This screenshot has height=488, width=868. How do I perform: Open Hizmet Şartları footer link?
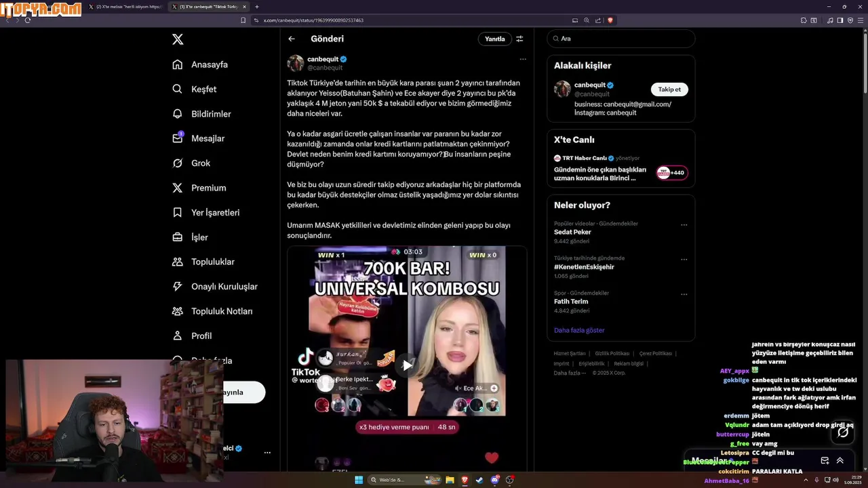click(x=570, y=353)
